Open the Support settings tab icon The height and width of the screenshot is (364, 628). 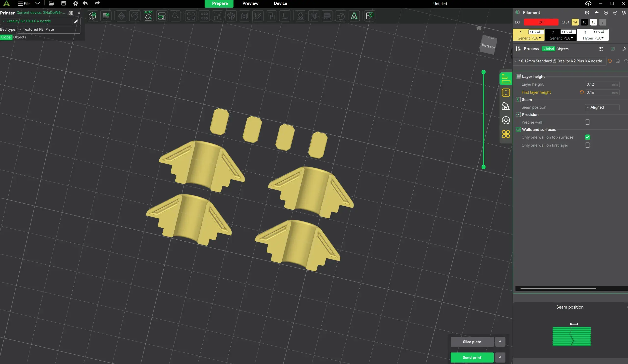pyautogui.click(x=506, y=106)
